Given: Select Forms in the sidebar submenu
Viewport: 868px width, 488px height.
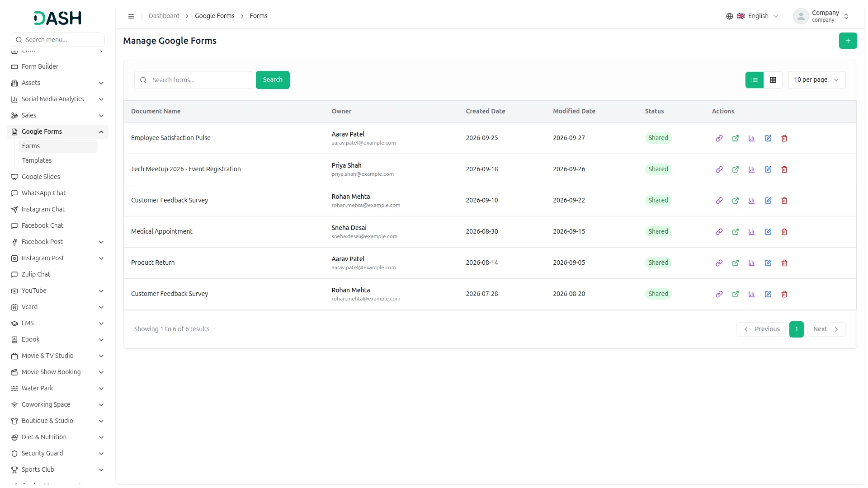Looking at the screenshot, I should click(x=58, y=146).
